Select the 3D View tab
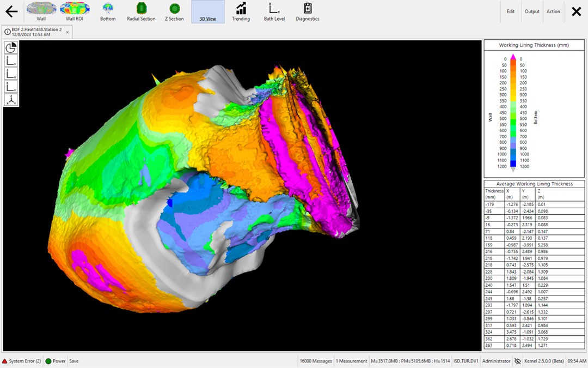 click(208, 11)
